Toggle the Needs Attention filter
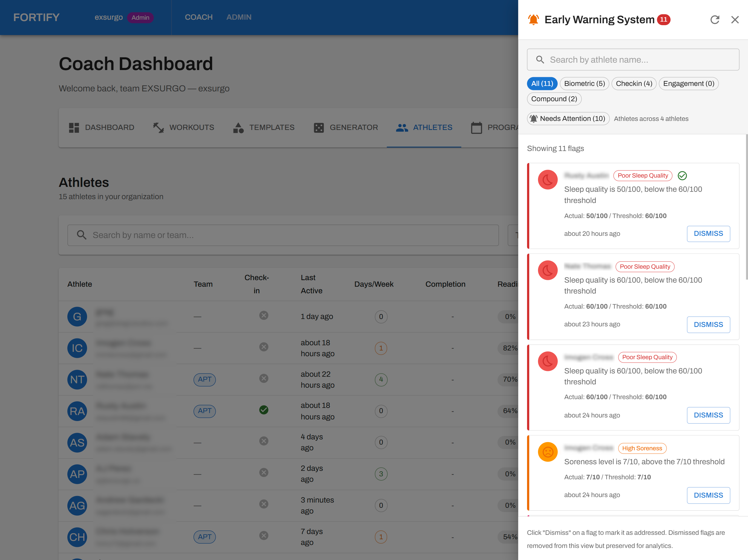Screen dimensions: 748x560 pyautogui.click(x=568, y=118)
